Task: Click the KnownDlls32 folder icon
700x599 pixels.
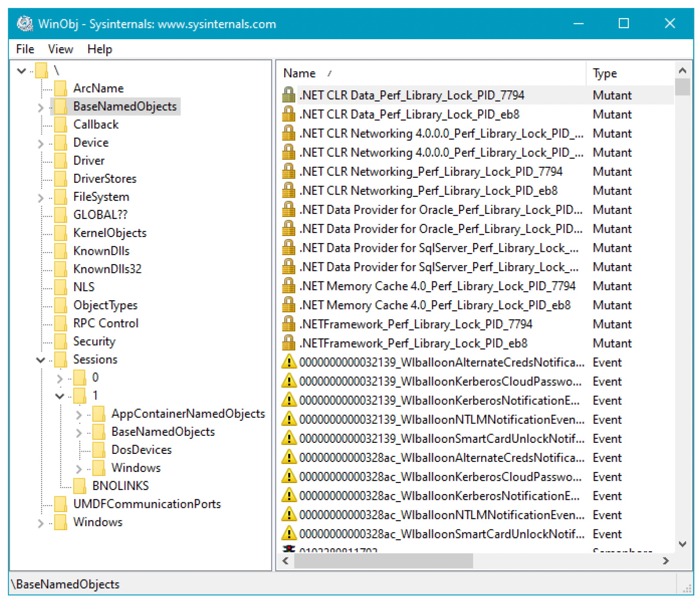Action: 61,269
